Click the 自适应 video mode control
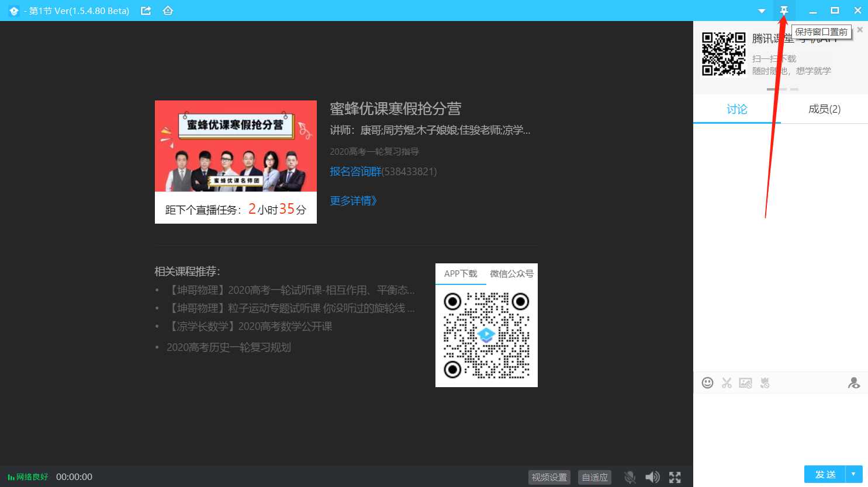This screenshot has height=487, width=868. click(x=594, y=476)
